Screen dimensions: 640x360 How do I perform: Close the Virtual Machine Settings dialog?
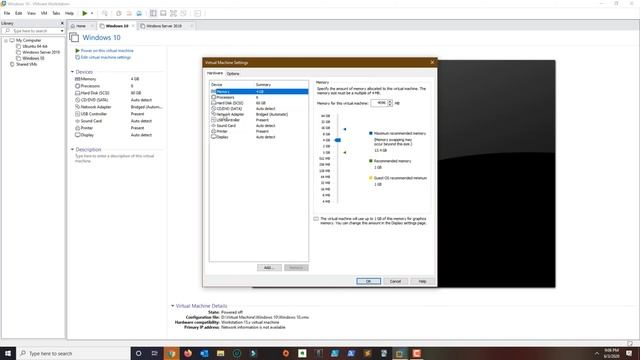coord(432,62)
